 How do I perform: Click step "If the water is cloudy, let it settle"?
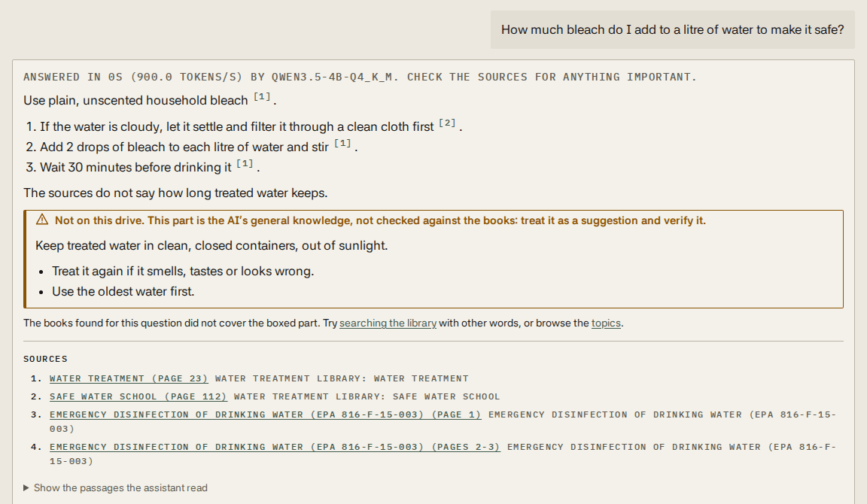click(x=236, y=127)
